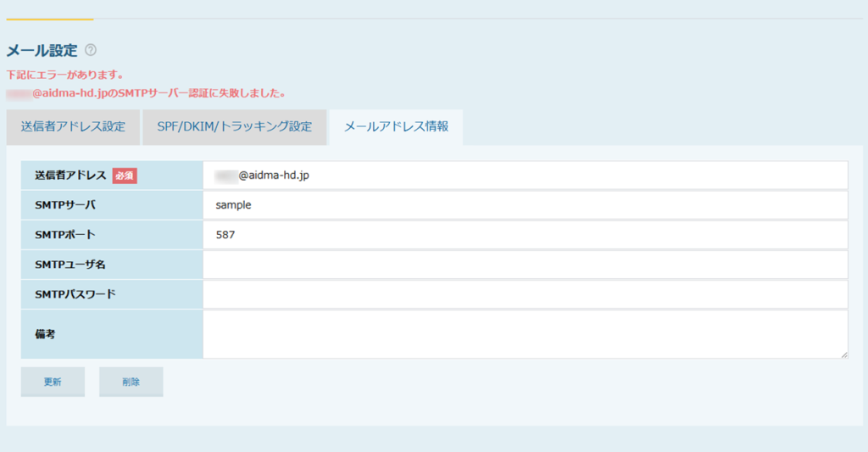The image size is (868, 452).
Task: Click the 下記にエラーがあります error text
Action: point(64,75)
